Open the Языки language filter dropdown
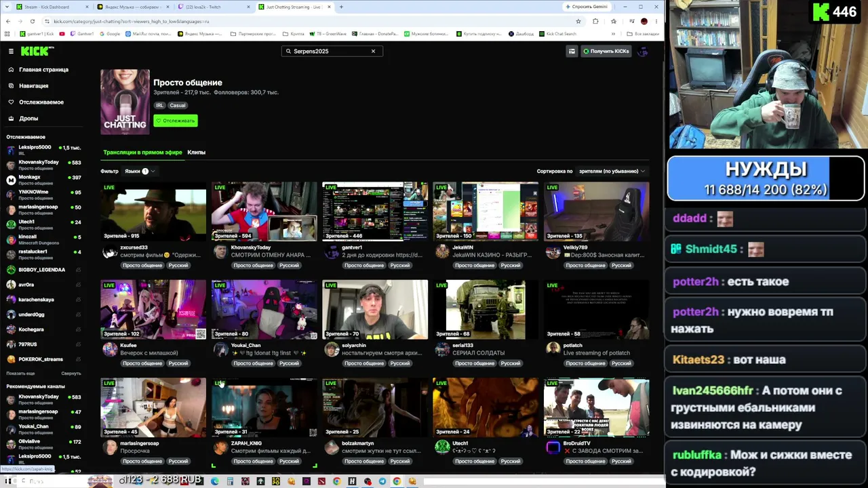Screen dimensions: 868x488 (x=140, y=171)
